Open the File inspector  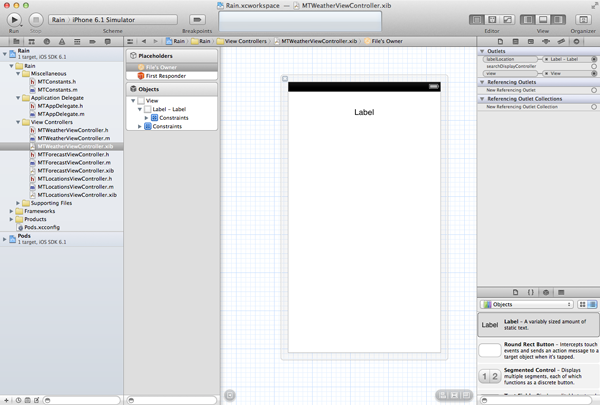[501, 41]
